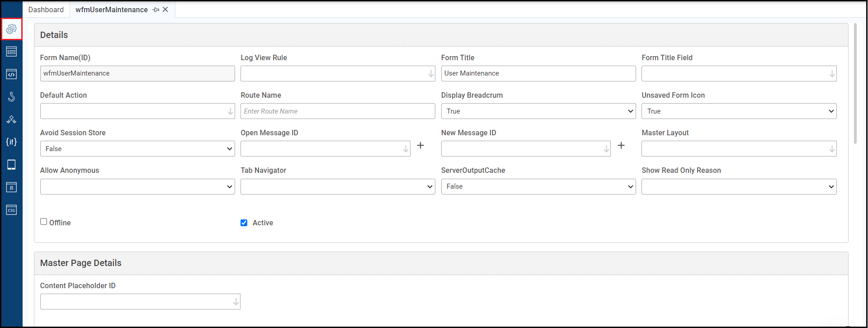The image size is (868, 328).
Task: Open the Unsaved Form Icon dropdown
Action: click(739, 111)
